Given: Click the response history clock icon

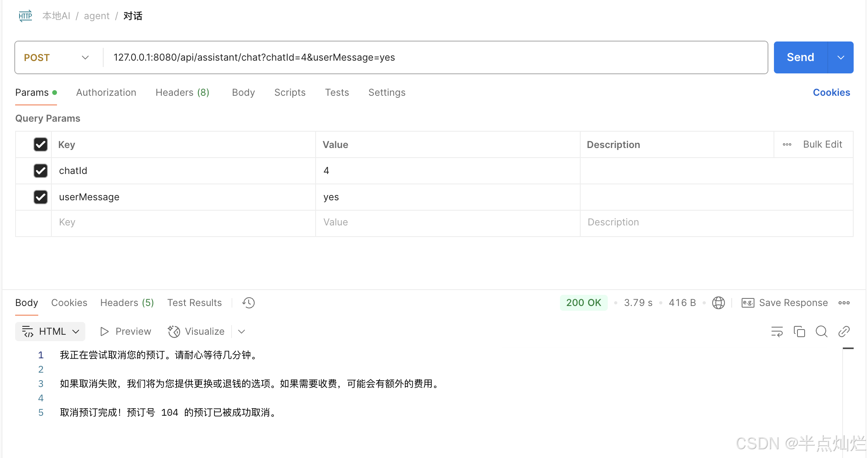Looking at the screenshot, I should (248, 303).
